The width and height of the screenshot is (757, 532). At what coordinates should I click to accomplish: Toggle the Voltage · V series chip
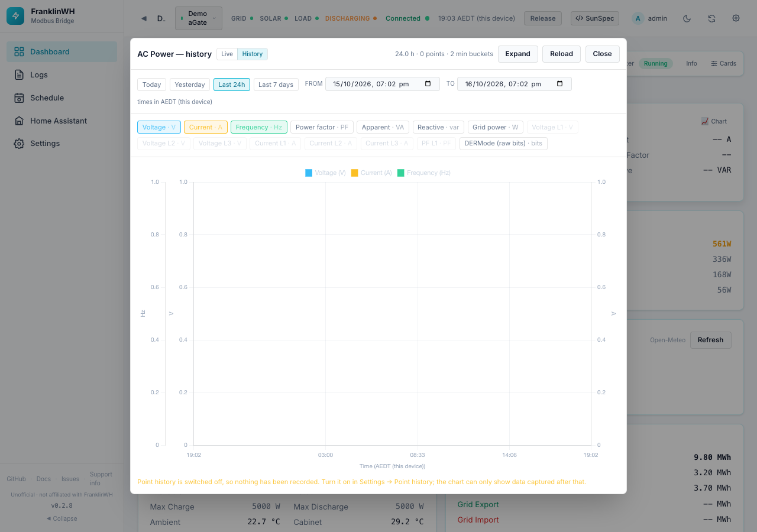click(159, 127)
